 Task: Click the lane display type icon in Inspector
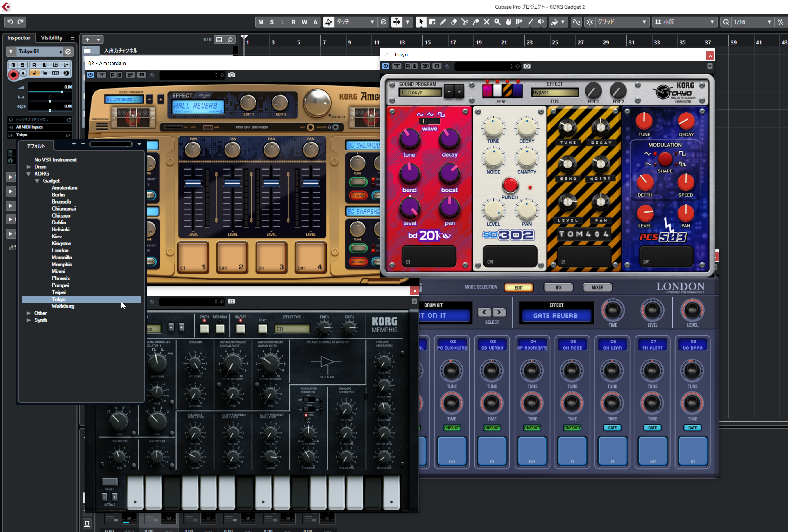point(55,73)
